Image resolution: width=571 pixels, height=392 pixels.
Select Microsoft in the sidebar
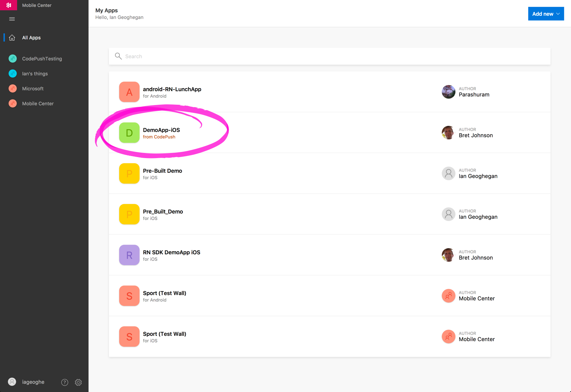(x=33, y=89)
